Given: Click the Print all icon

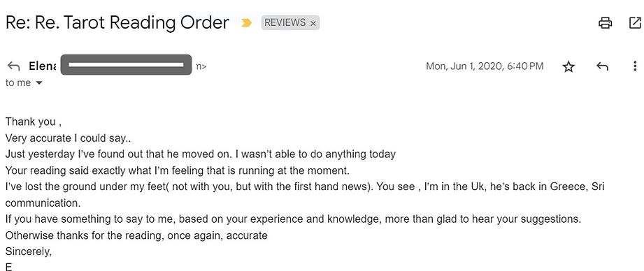Looking at the screenshot, I should [x=605, y=23].
